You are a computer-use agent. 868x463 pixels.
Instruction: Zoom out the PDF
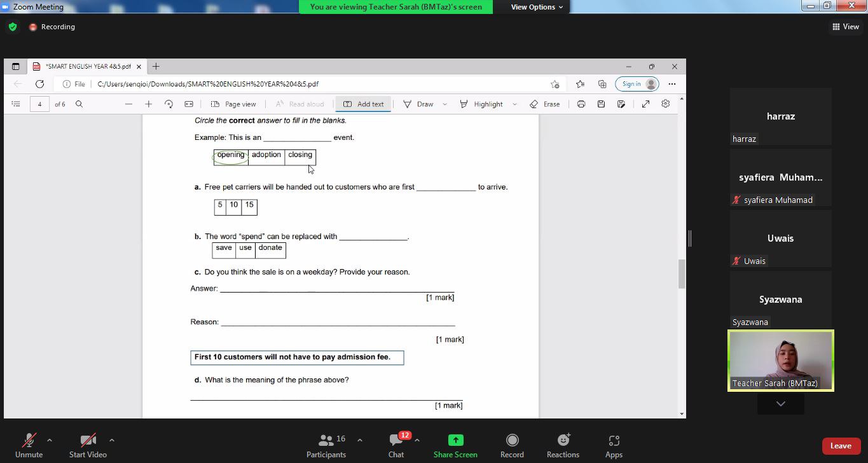click(x=128, y=104)
